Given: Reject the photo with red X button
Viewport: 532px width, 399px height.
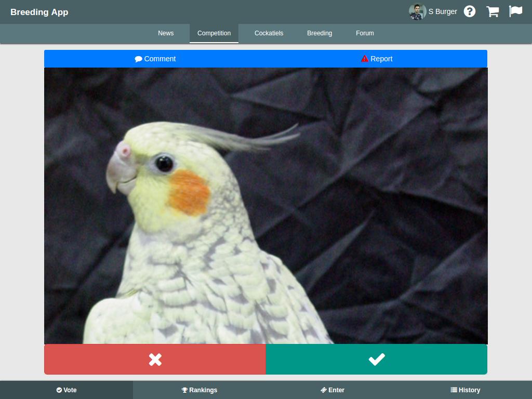Looking at the screenshot, I should [x=155, y=360].
